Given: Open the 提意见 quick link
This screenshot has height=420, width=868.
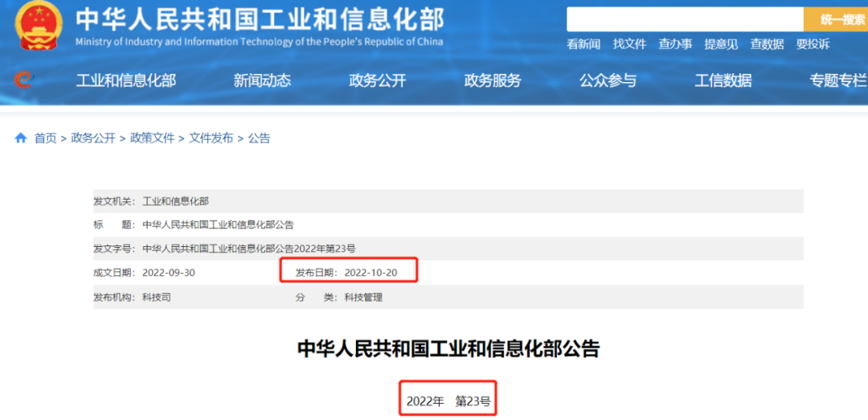Looking at the screenshot, I should pos(721,44).
